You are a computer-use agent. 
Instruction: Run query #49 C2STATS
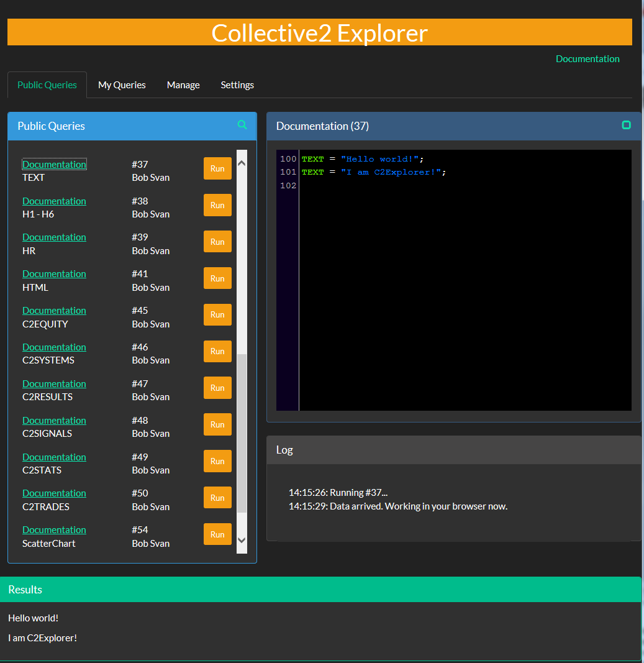(x=217, y=461)
